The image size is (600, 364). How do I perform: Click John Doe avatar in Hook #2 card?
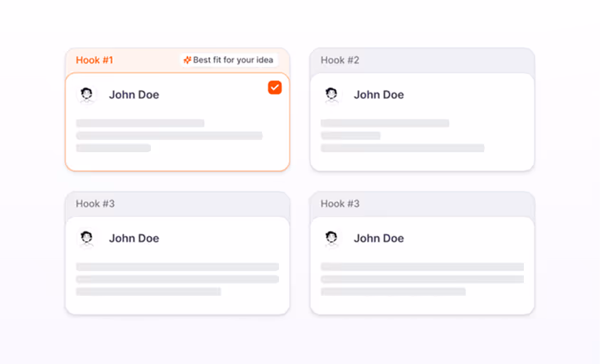(332, 95)
